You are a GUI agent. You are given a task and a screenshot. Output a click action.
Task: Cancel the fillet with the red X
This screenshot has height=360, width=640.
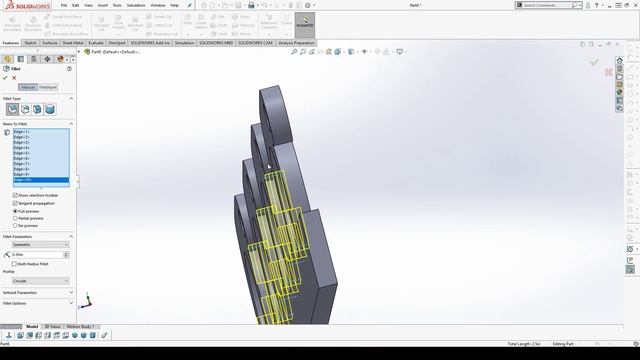click(x=14, y=78)
